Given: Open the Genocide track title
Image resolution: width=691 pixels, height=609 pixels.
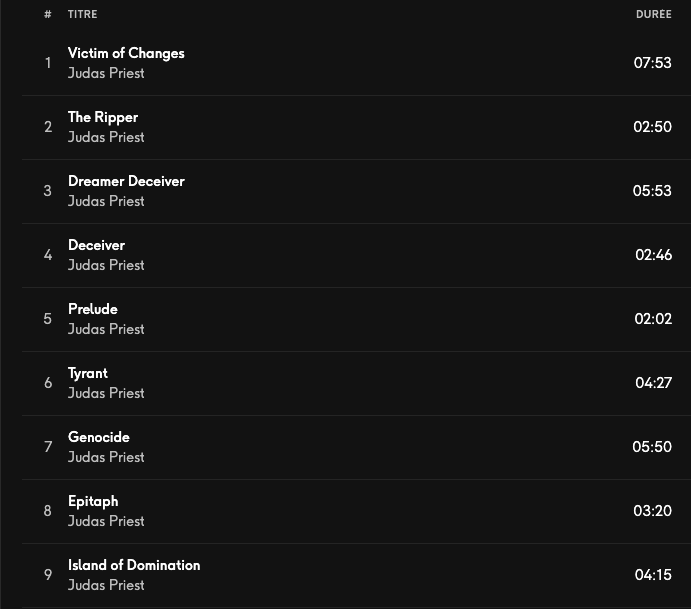Looking at the screenshot, I should [99, 437].
